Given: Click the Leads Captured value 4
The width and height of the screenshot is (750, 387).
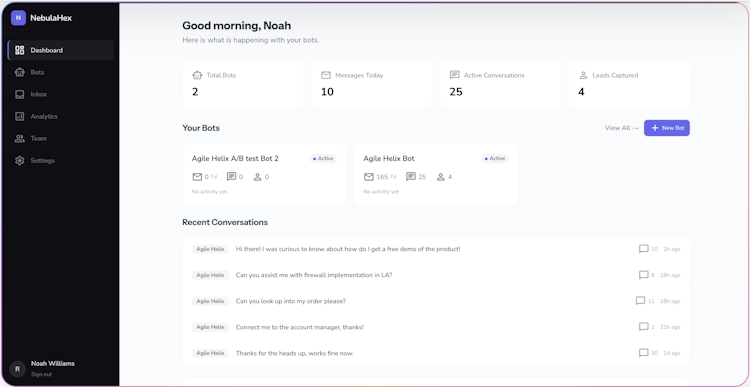Looking at the screenshot, I should click(x=581, y=92).
